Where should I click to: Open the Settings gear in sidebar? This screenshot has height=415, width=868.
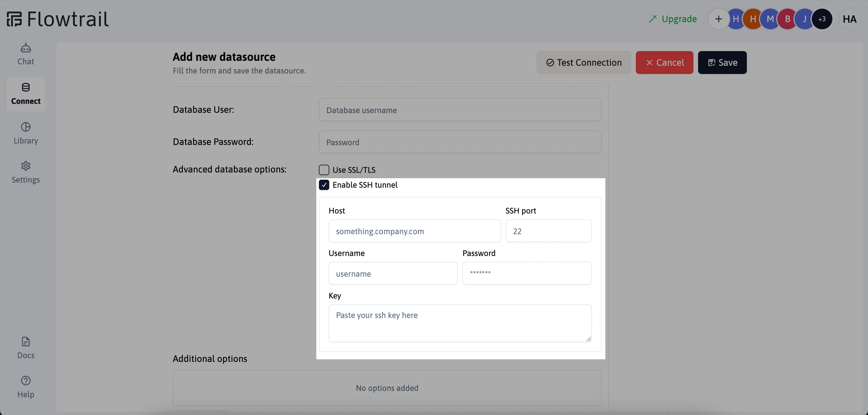click(26, 172)
